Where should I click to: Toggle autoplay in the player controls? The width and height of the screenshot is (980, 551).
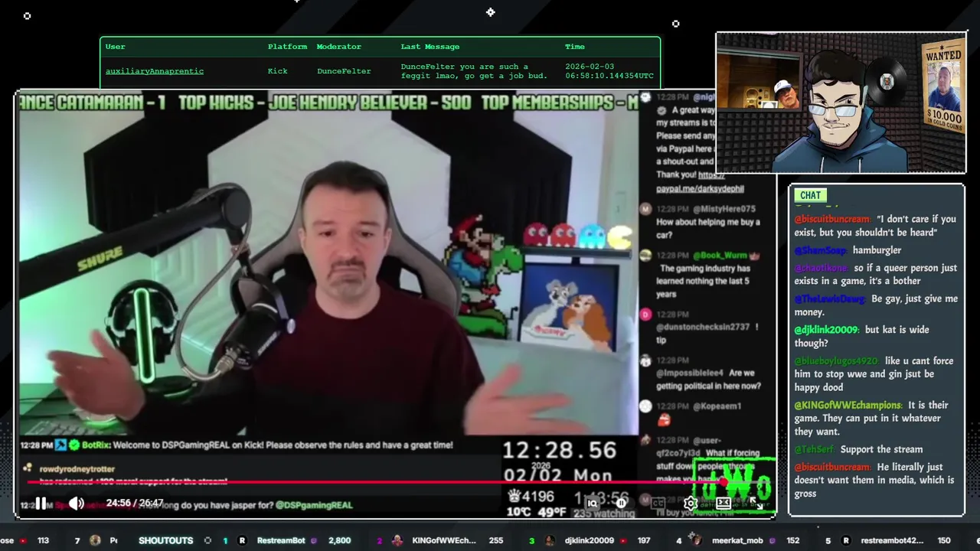pos(621,503)
